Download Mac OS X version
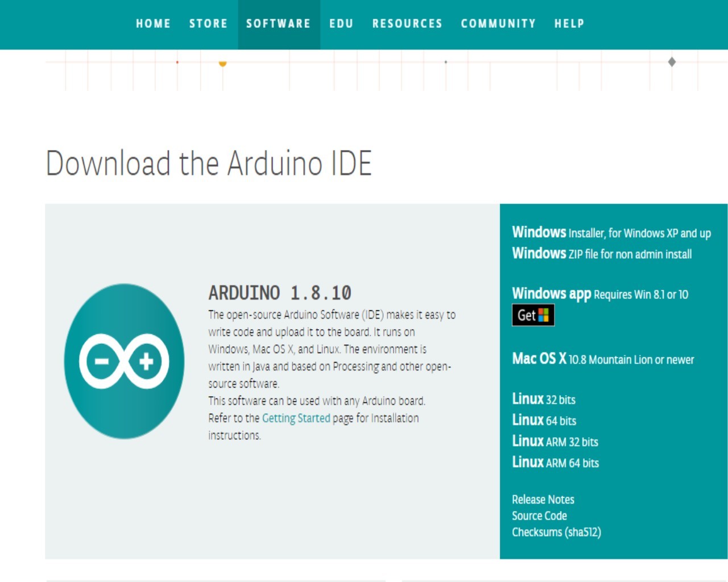Viewport: 728px width, 582px height. [x=603, y=359]
